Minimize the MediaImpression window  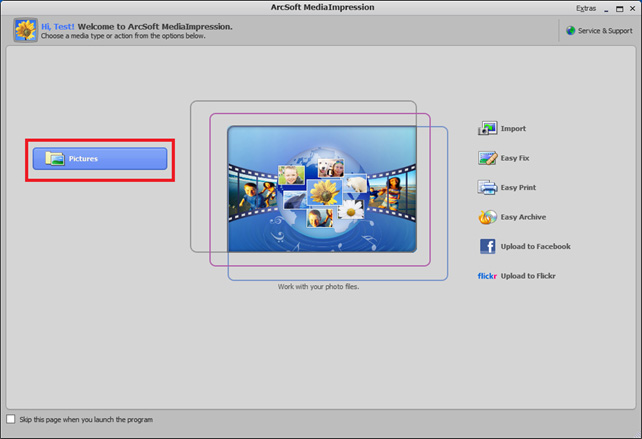(x=606, y=9)
